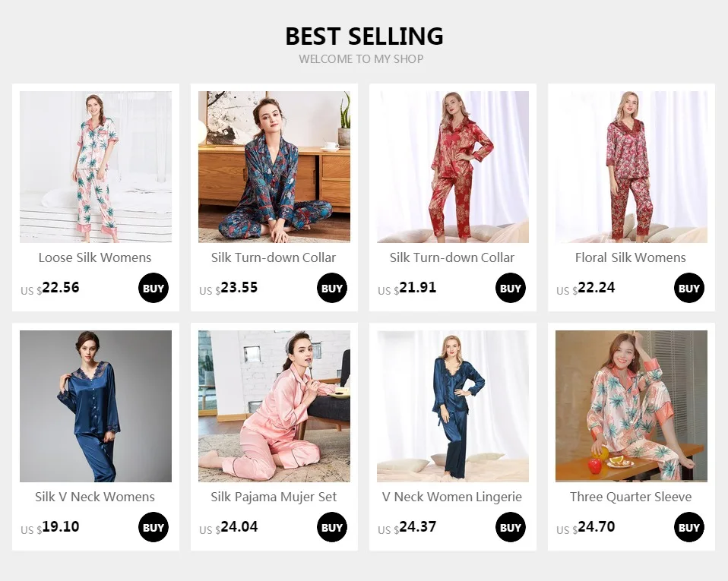Open the Floral Silk Womens title link
Image resolution: width=728 pixels, height=581 pixels.
631,257
